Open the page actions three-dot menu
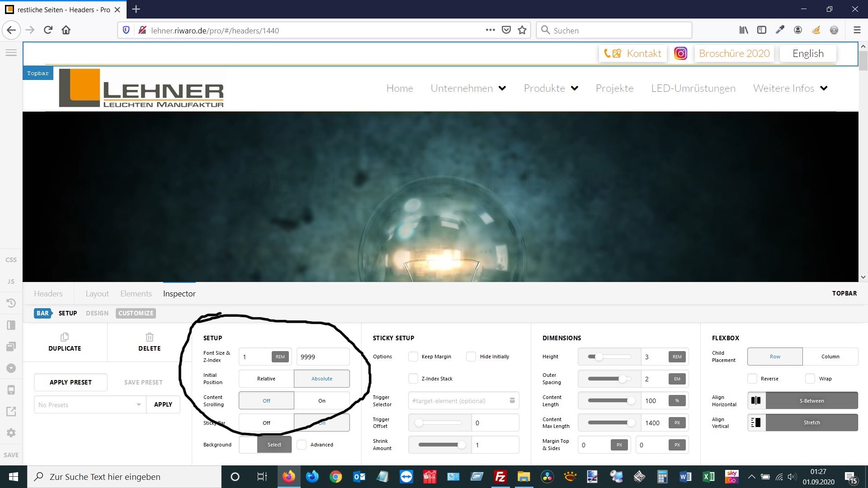Viewport: 868px width, 488px height. (491, 30)
